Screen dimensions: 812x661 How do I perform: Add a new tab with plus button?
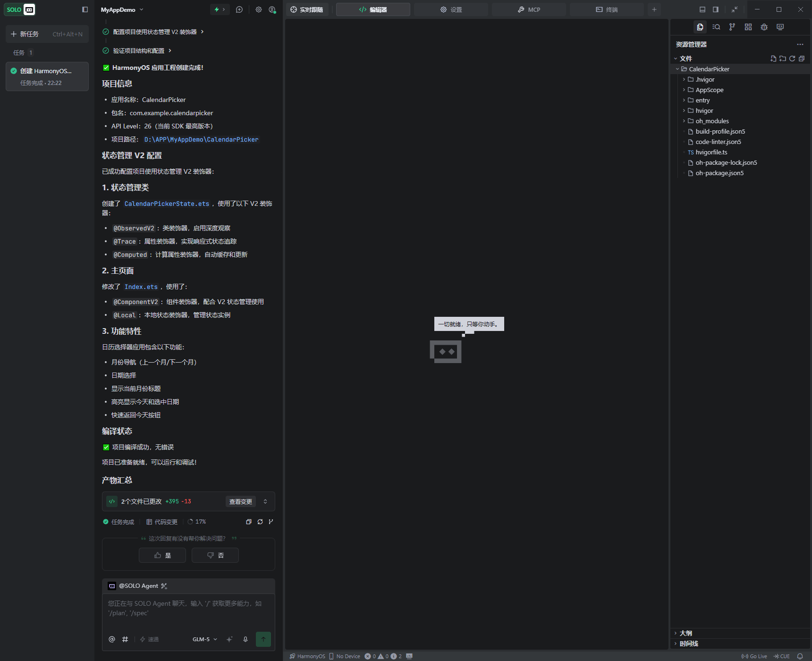654,9
